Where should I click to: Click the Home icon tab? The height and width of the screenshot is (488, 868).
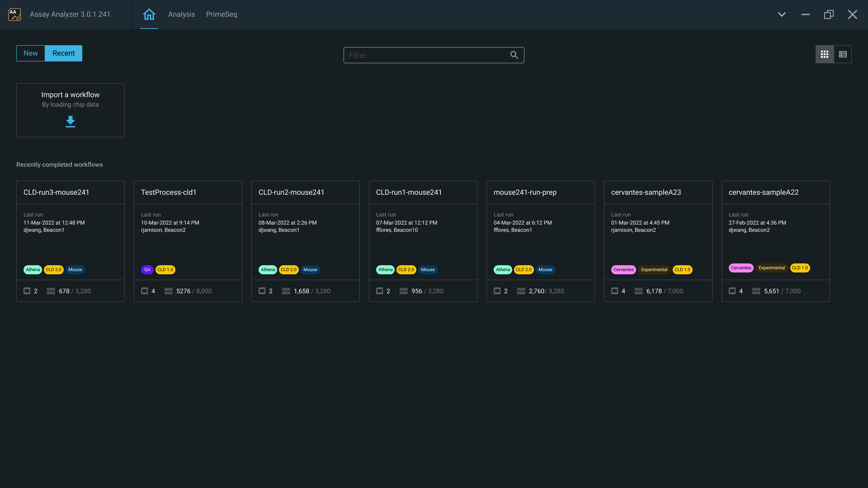(149, 14)
